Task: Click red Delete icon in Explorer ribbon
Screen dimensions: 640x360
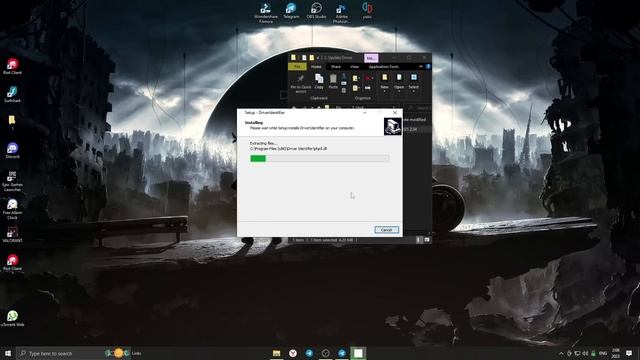Action: coord(369,78)
